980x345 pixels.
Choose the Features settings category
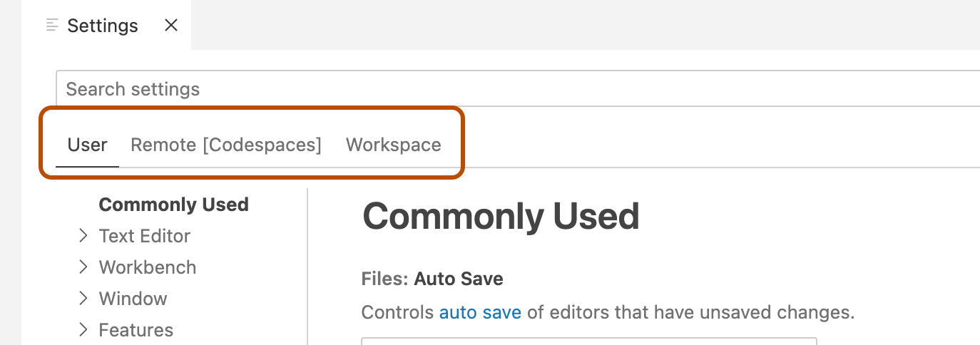click(136, 330)
